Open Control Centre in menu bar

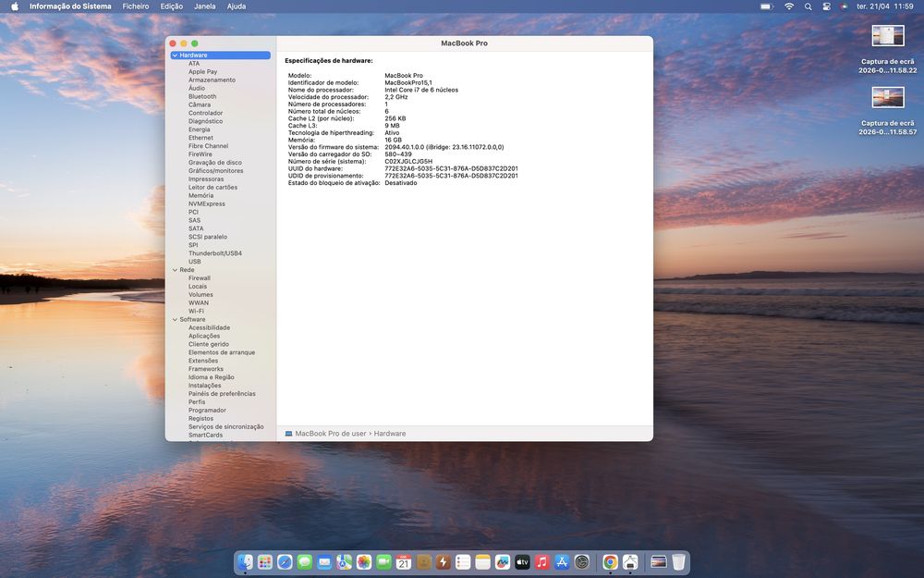(826, 6)
